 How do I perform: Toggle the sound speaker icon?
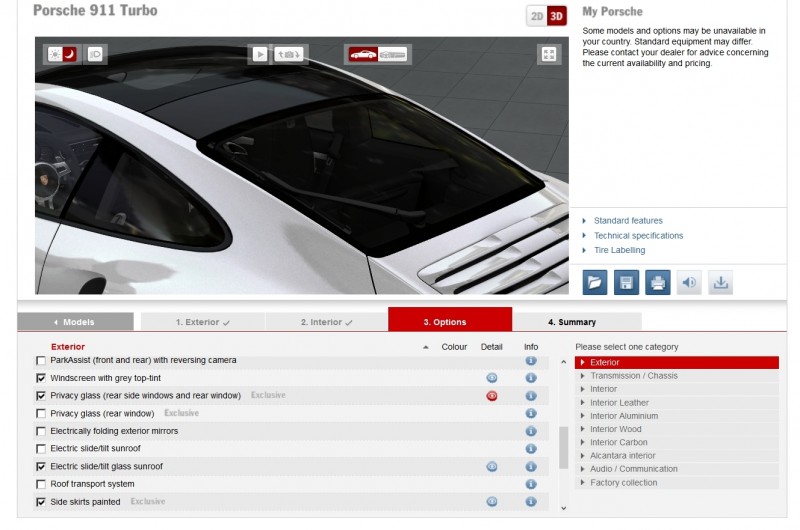click(689, 282)
